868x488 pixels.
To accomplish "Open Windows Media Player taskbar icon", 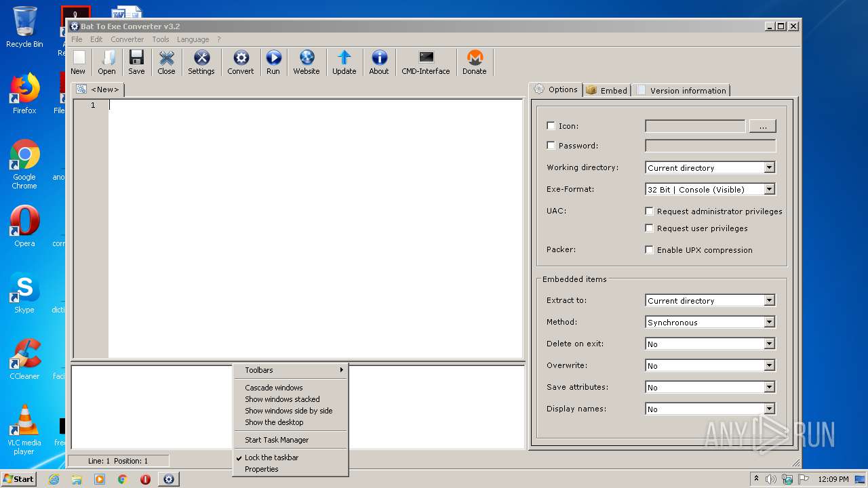I will tap(100, 479).
